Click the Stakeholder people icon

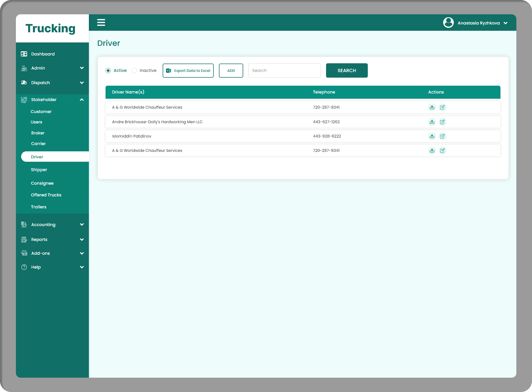click(x=24, y=100)
